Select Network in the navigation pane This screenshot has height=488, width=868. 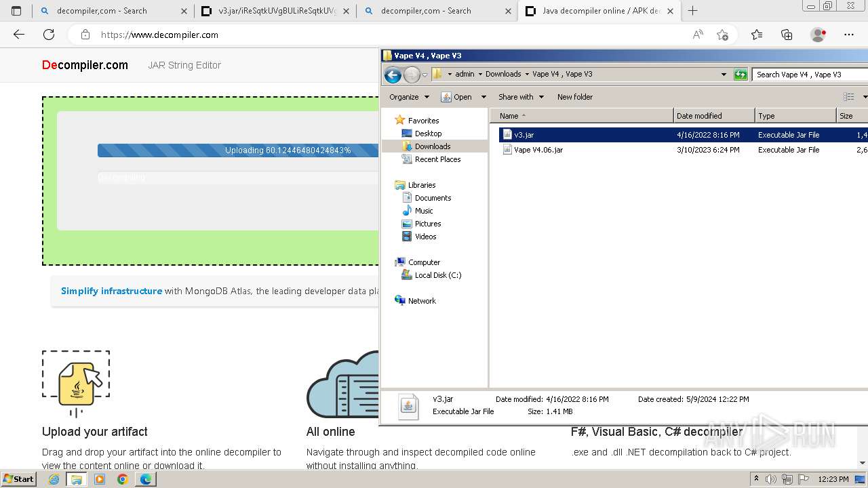point(422,301)
